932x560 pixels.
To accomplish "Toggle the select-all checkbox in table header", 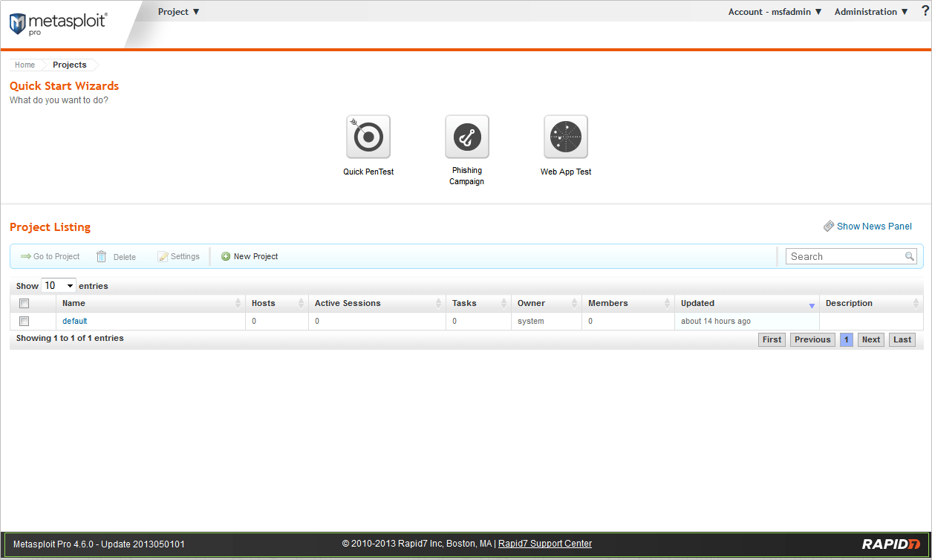I will (25, 303).
